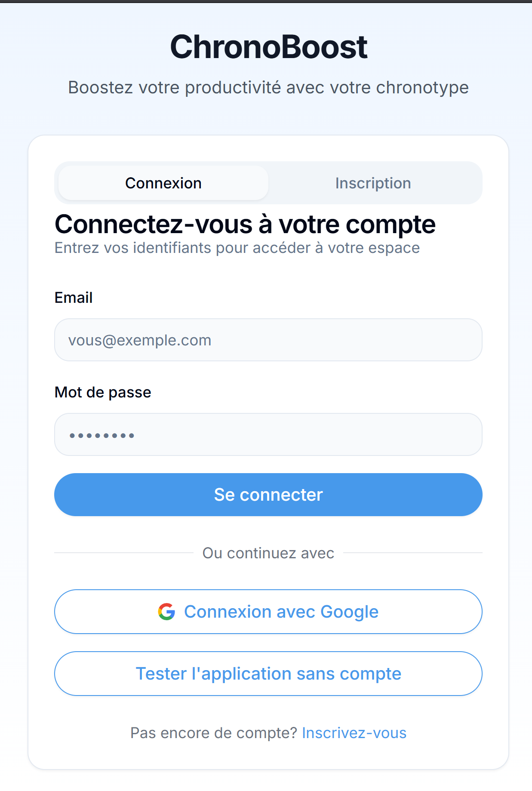Click the Google logo icon
Image resolution: width=532 pixels, height=791 pixels.
[166, 612]
